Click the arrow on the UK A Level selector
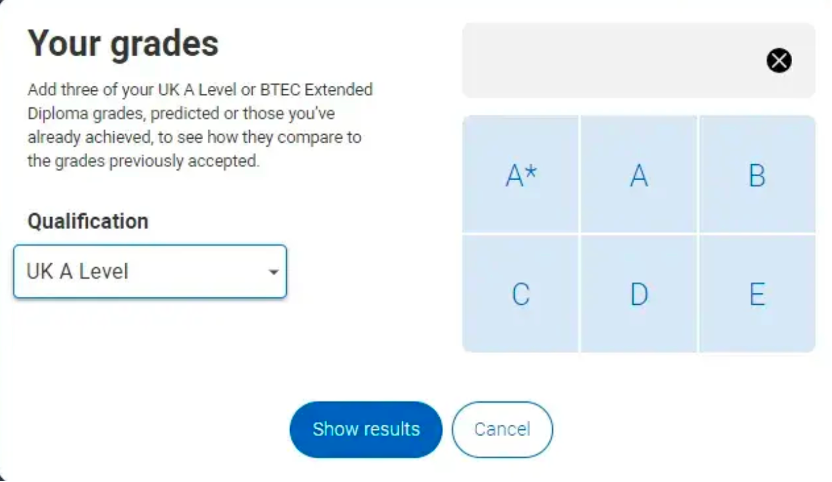This screenshot has height=482, width=832. (x=273, y=272)
